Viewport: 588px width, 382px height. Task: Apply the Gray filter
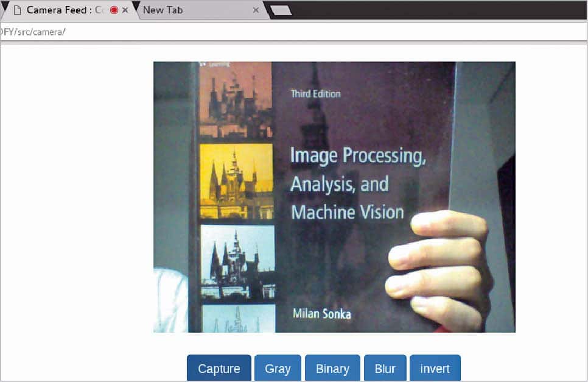[x=278, y=369]
